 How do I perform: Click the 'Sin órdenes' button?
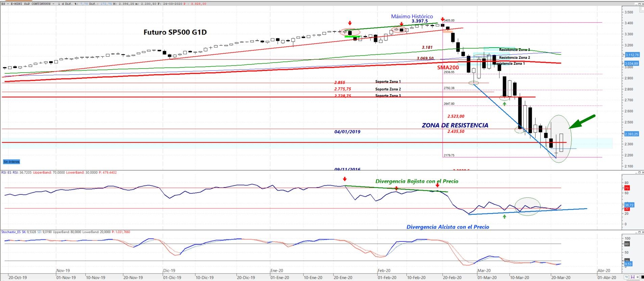[11, 162]
